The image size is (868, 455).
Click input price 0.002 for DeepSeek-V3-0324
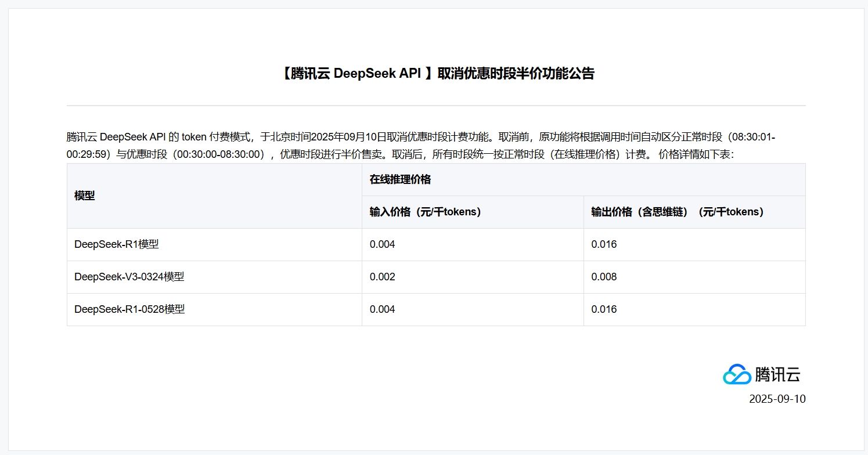[x=383, y=277]
